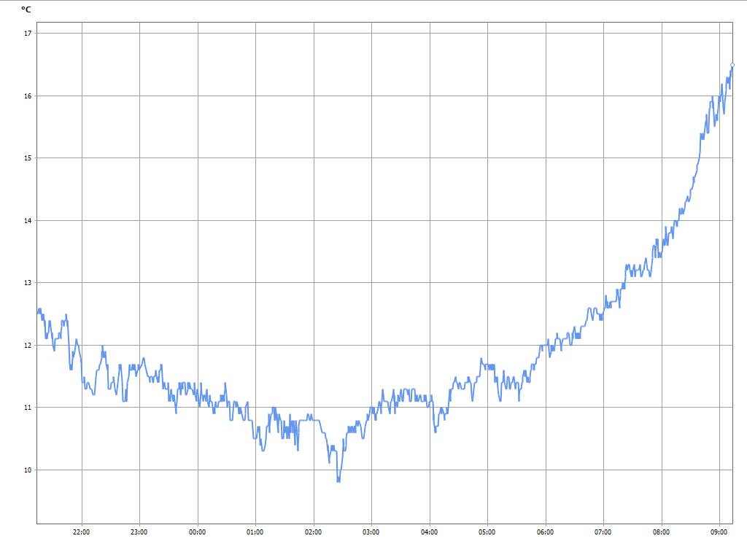Select the 06:00 time axis label

(545, 532)
